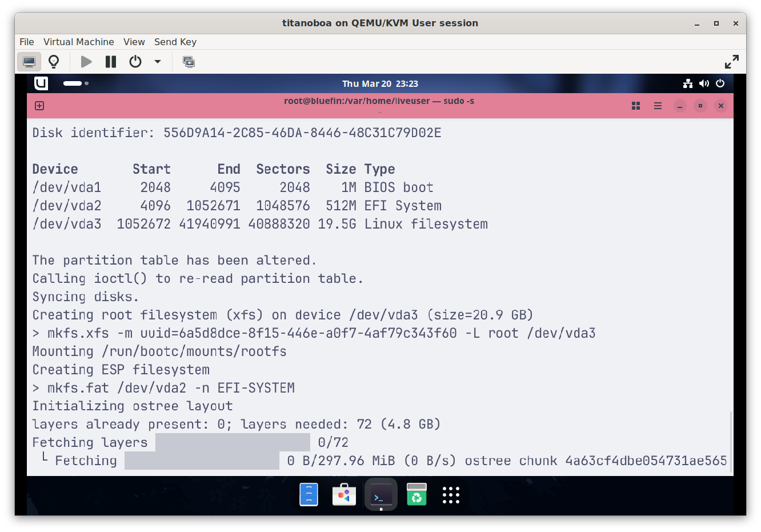This screenshot has height=532, width=761.
Task: Click the network icon in guest top bar
Action: click(x=688, y=83)
